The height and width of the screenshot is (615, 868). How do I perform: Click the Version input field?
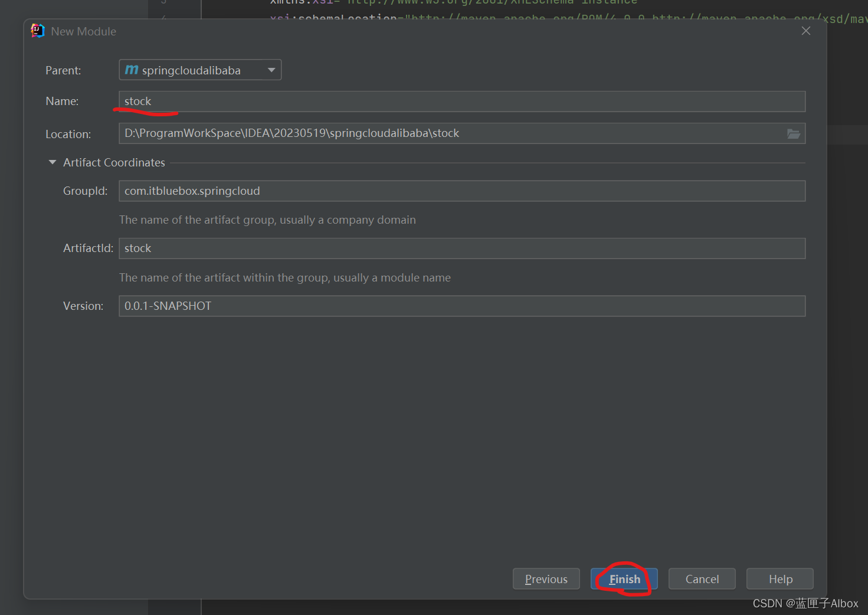point(462,306)
